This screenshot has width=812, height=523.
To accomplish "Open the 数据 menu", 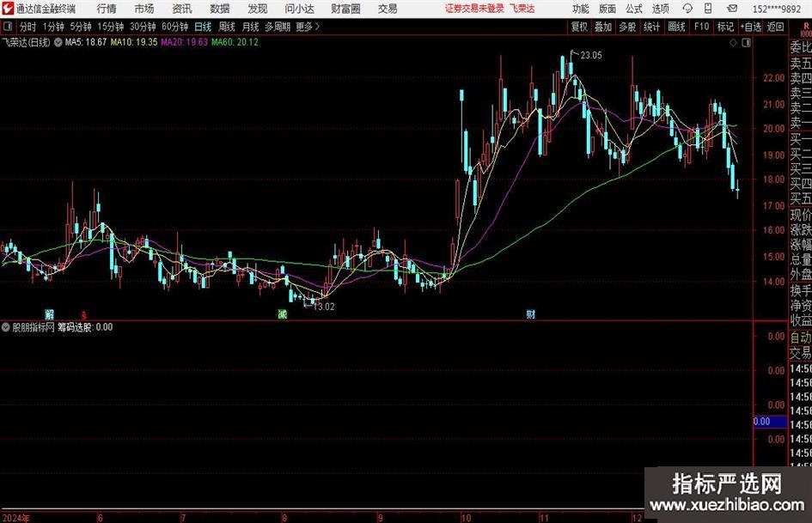I will [x=220, y=9].
